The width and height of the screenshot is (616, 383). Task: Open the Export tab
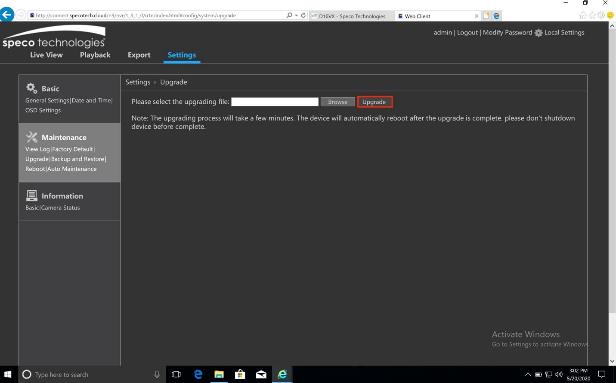(139, 55)
